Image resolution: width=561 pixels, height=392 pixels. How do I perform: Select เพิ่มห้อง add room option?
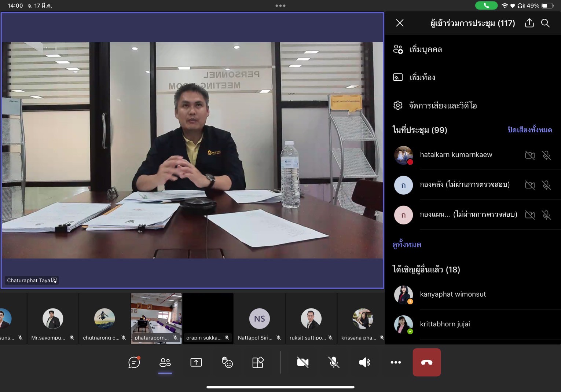click(473, 77)
